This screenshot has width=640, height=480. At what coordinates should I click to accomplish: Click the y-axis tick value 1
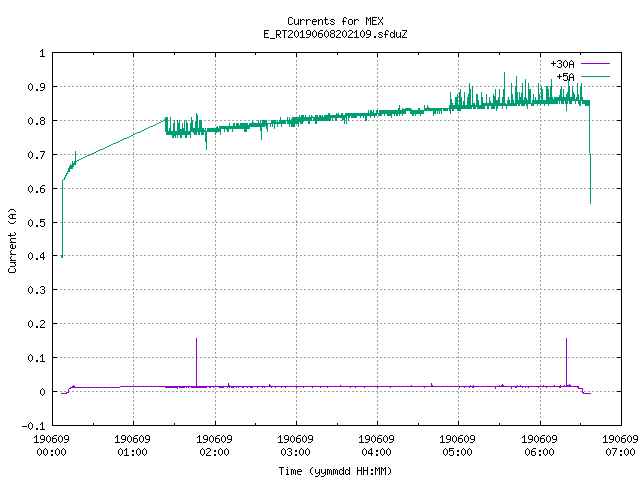click(42, 53)
